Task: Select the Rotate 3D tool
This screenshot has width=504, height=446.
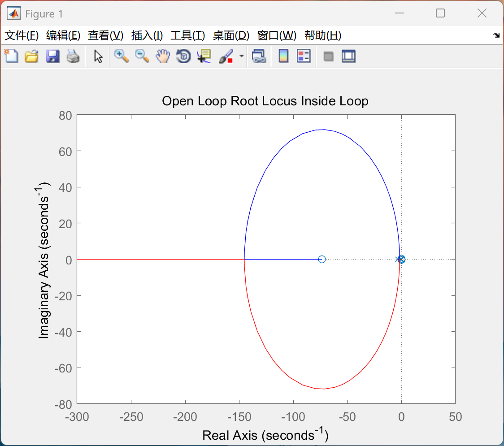Action: (x=183, y=56)
